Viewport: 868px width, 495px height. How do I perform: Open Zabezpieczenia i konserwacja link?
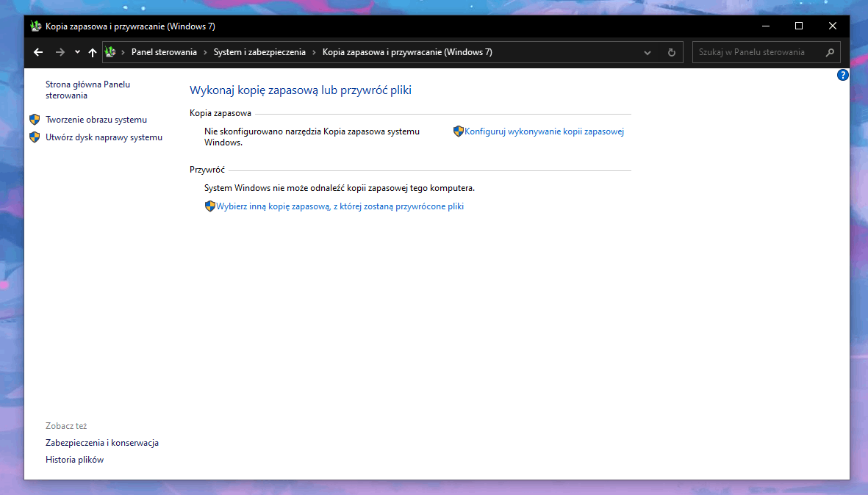[x=102, y=442]
